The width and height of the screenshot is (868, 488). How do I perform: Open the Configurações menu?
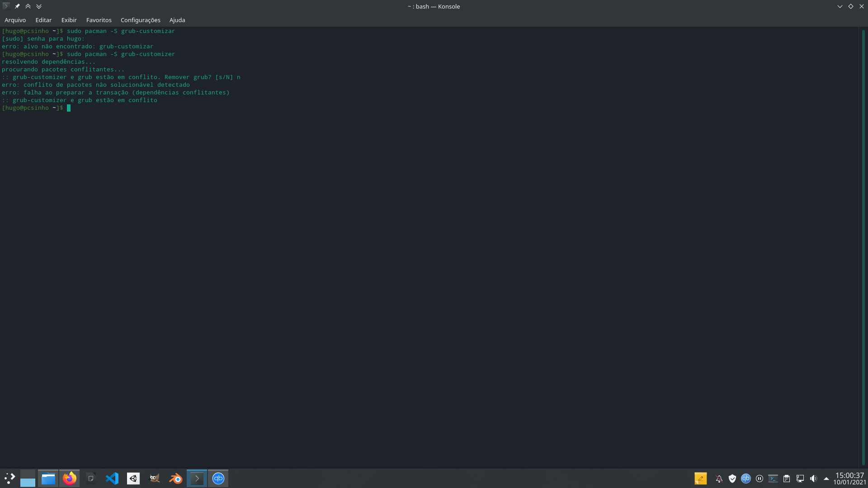140,20
